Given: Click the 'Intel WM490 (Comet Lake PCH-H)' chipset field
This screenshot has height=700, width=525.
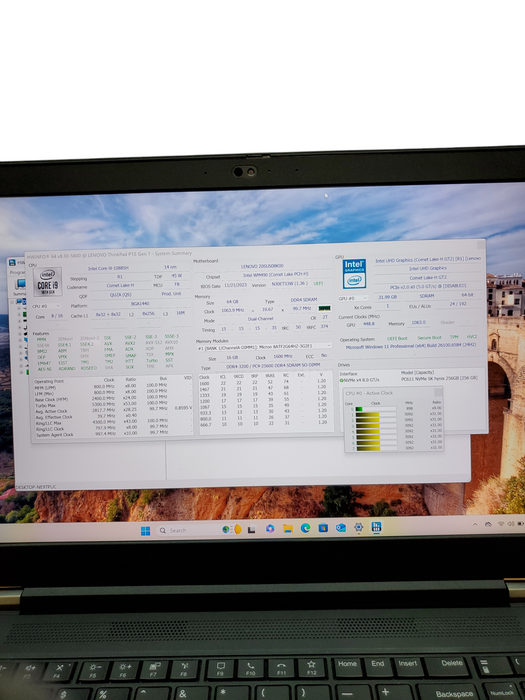Looking at the screenshot, I should [275, 275].
